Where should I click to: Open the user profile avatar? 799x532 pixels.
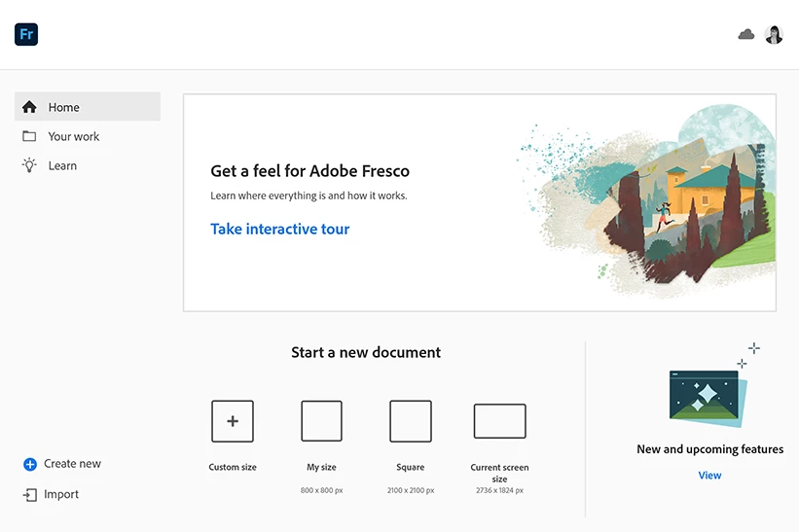tap(774, 35)
